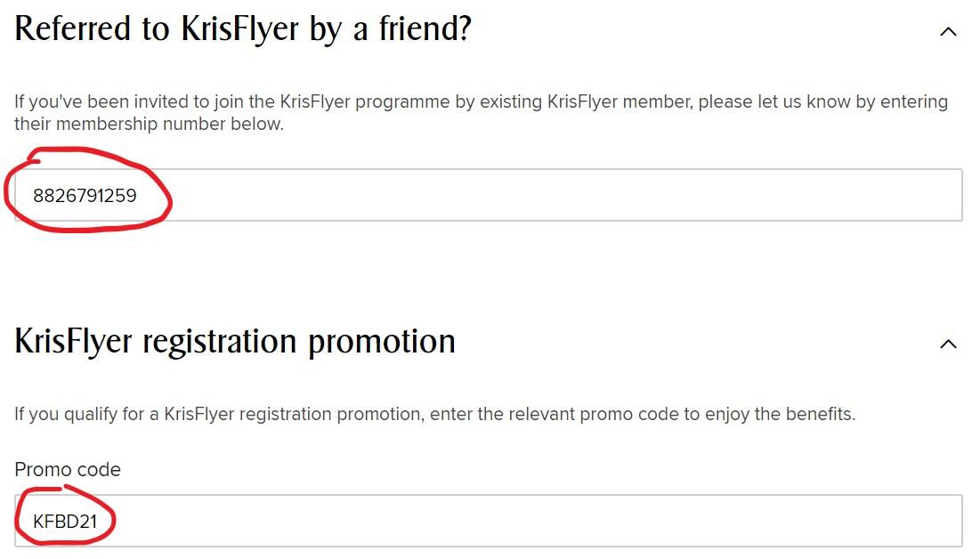This screenshot has height=559, width=980.
Task: Click the word 'promotion' in the second heading
Action: [x=382, y=344]
